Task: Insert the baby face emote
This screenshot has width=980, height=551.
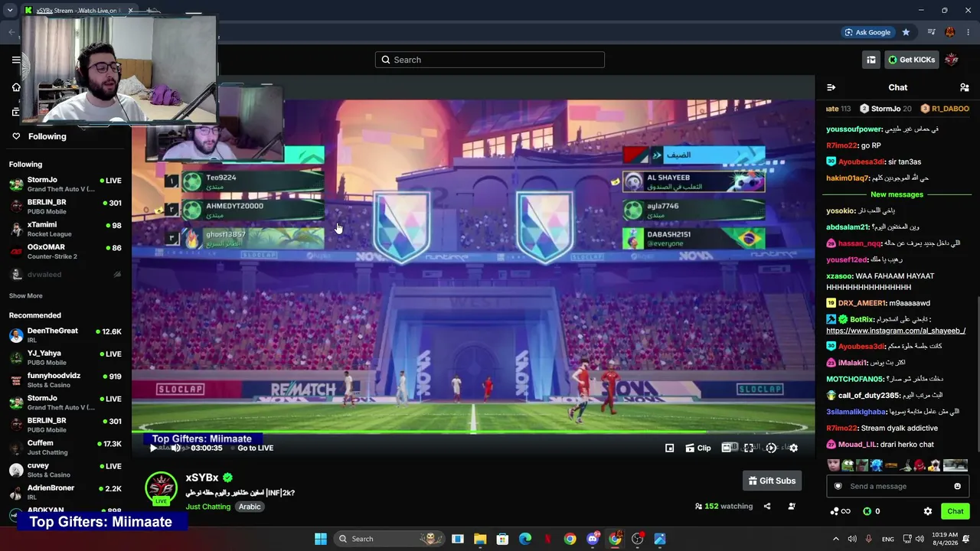Action: click(834, 465)
